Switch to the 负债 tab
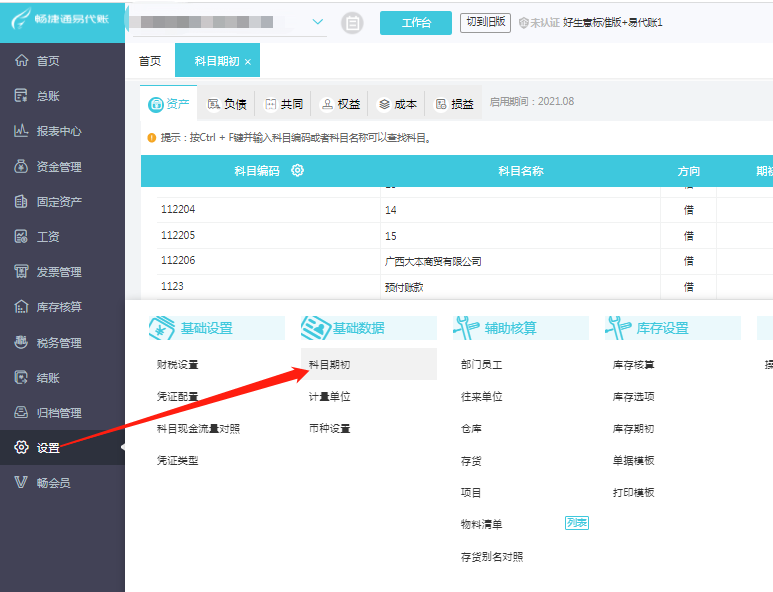The width and height of the screenshot is (773, 592). 227,104
